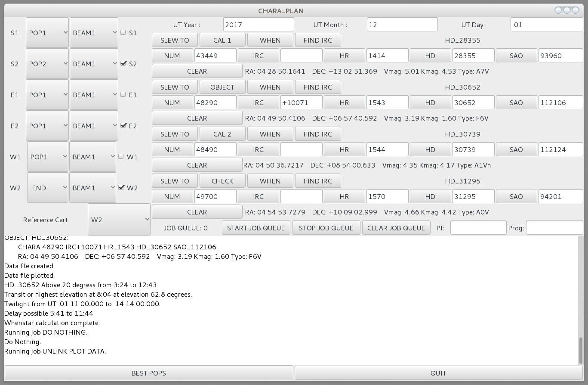Open the S2 POP2 dropdown
Screen dimensions: 588x385
pyautogui.click(x=47, y=64)
